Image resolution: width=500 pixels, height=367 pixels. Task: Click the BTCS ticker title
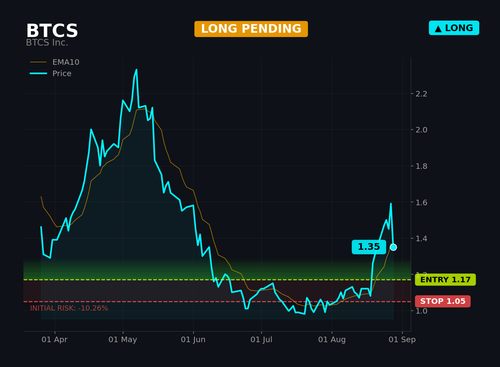[52, 31]
